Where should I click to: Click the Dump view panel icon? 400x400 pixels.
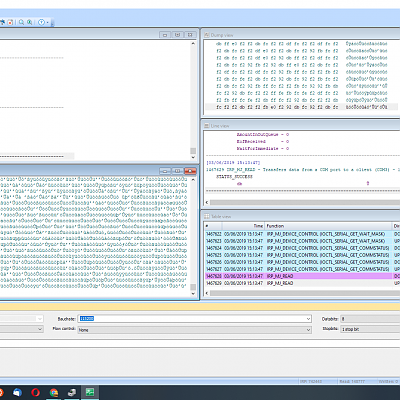click(207, 35)
